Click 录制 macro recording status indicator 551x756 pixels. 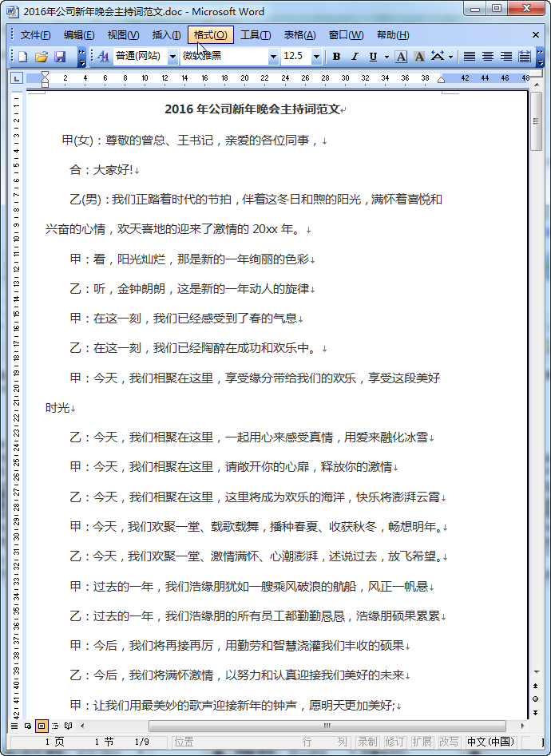(x=367, y=742)
